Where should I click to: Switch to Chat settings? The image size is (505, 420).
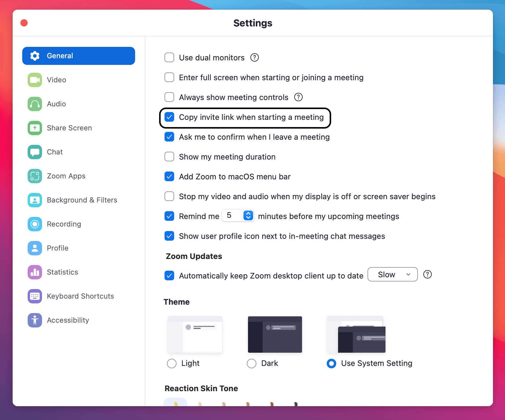79,152
